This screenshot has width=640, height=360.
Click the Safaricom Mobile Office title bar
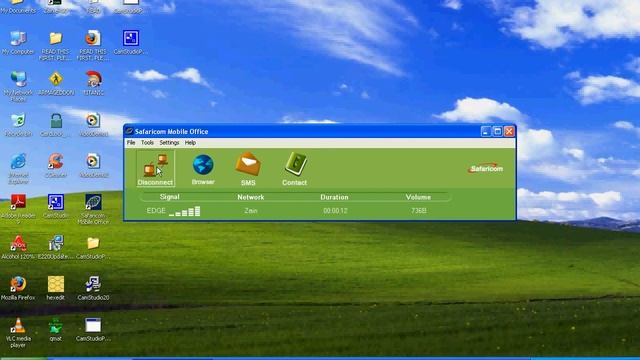tap(302, 131)
